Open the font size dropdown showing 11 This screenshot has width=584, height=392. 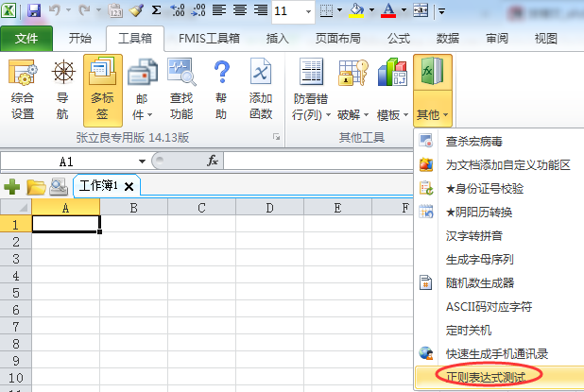[x=310, y=11]
